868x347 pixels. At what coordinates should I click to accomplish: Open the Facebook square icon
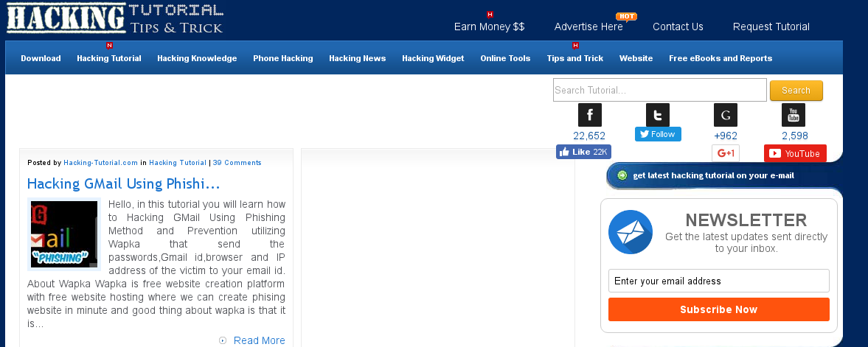point(589,115)
